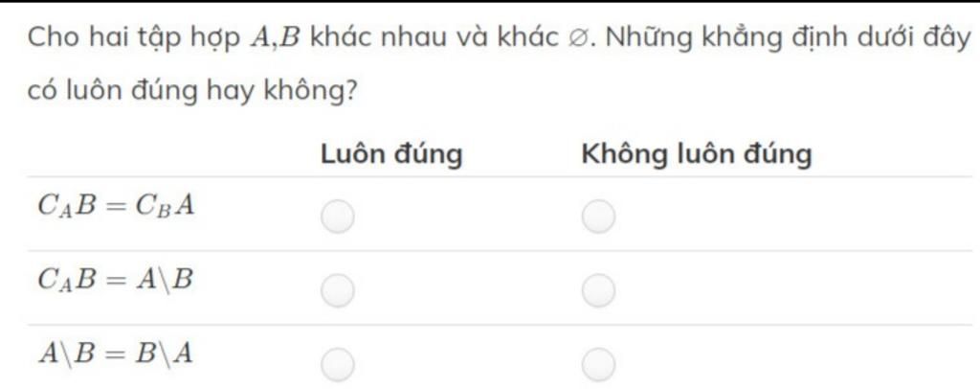
Task: Click the statement C_A B = A\B
Action: [116, 279]
